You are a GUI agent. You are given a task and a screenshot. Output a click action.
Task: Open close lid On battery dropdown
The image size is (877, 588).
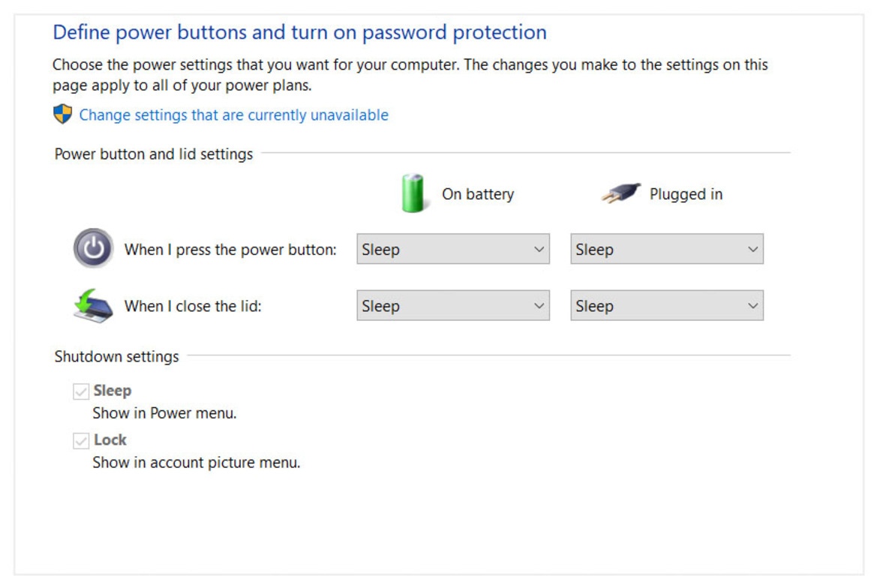[453, 305]
